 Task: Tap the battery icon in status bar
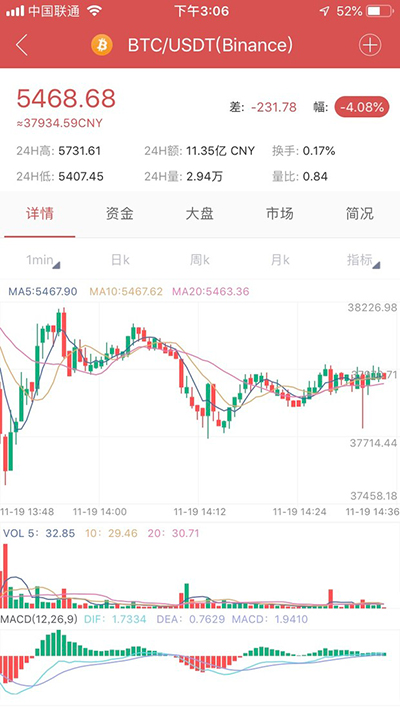point(379,11)
